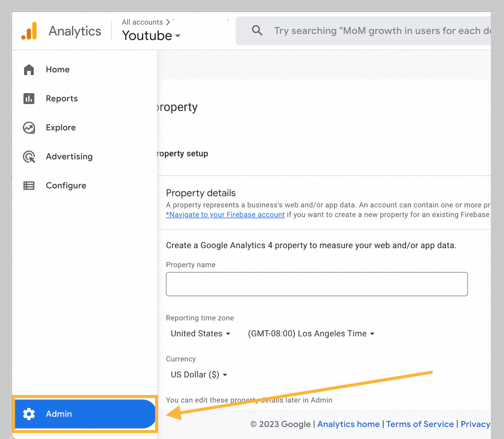Click the Admin gear icon

point(29,414)
